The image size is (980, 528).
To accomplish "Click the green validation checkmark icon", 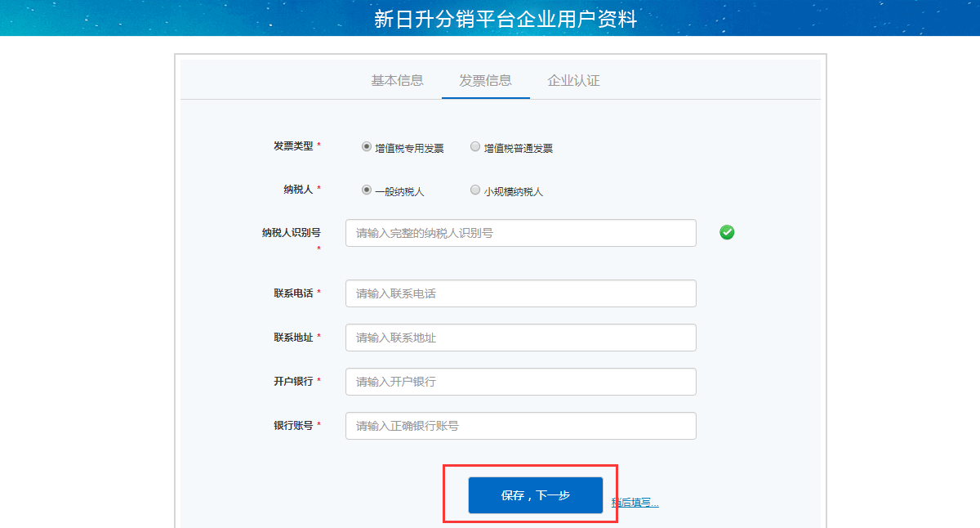I will [x=727, y=232].
